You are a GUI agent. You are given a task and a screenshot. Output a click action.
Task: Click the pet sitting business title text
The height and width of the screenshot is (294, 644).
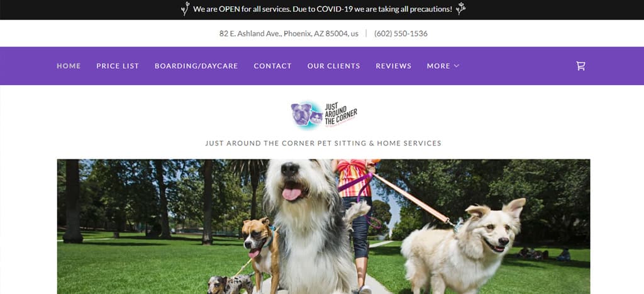[323, 143]
